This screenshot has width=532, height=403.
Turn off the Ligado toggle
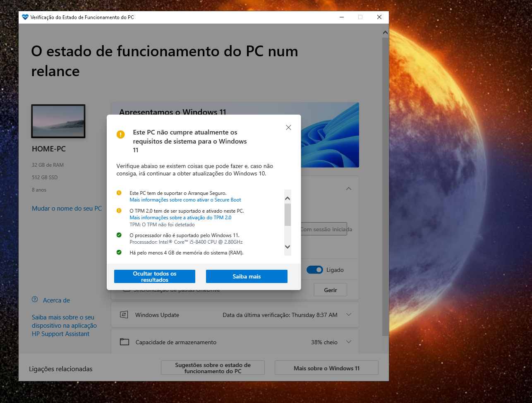click(x=315, y=269)
